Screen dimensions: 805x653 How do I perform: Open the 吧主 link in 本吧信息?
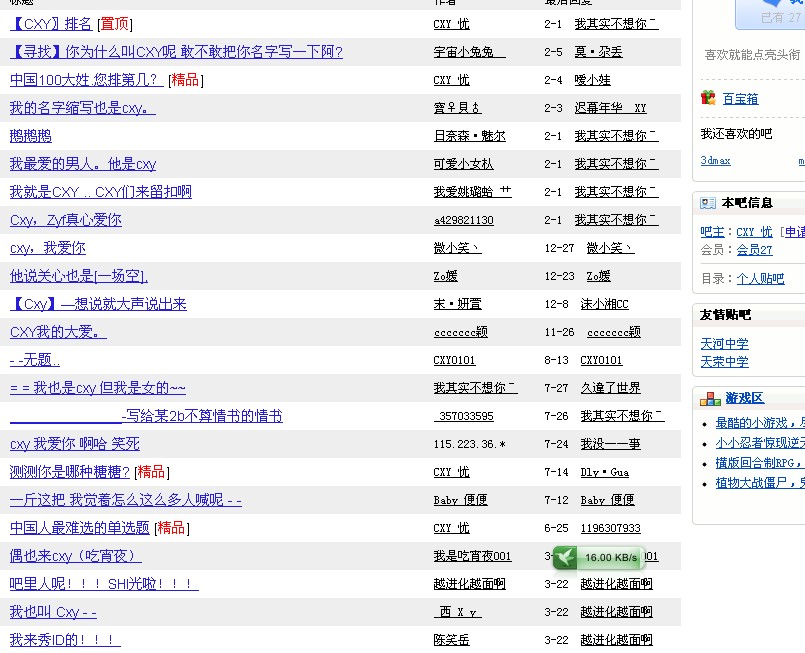[712, 232]
